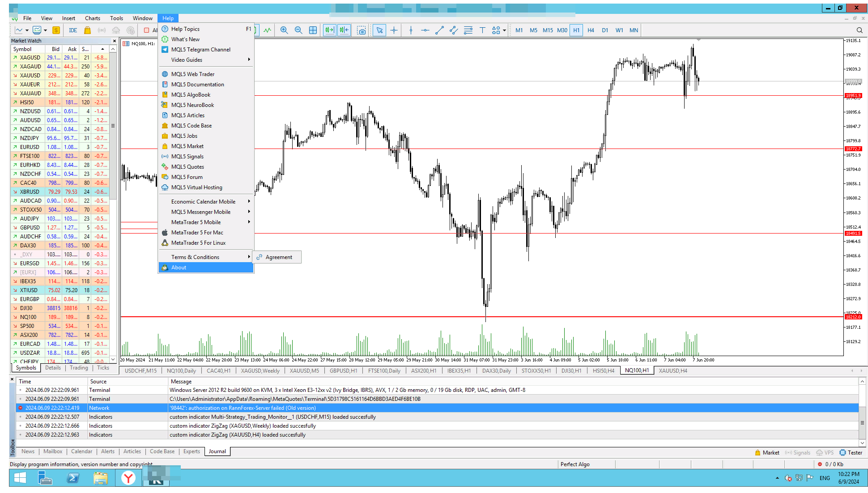Switch chart to M1 timeframe

pyautogui.click(x=519, y=30)
